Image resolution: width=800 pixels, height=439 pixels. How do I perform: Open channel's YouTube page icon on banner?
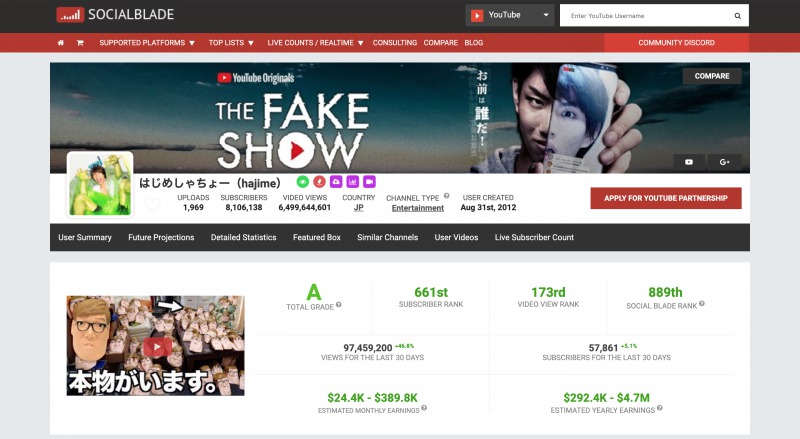click(x=689, y=162)
